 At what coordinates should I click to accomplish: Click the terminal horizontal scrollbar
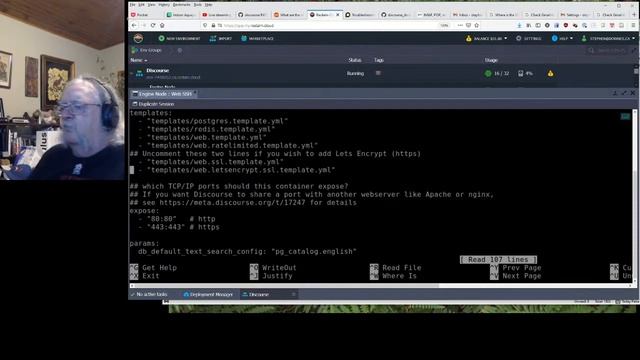284,286
